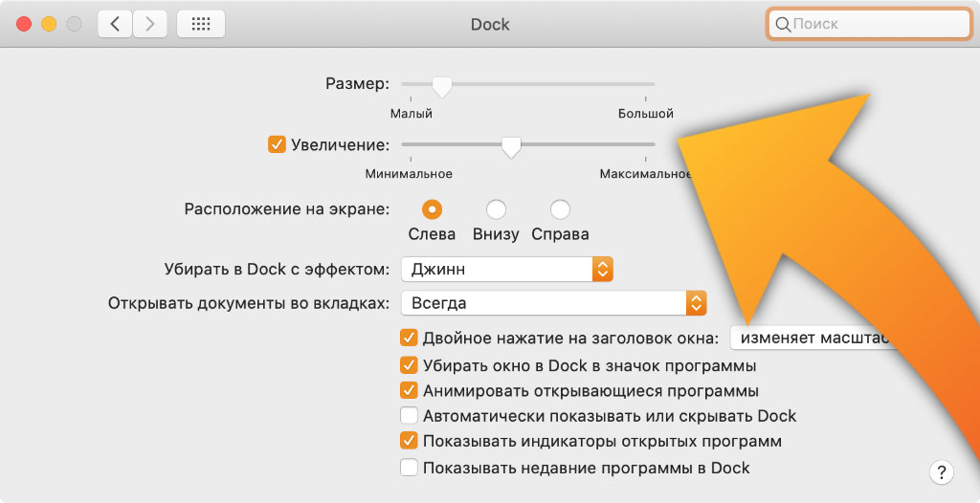This screenshot has width=980, height=503.
Task: Click the magnifier icon in search field
Action: (782, 25)
